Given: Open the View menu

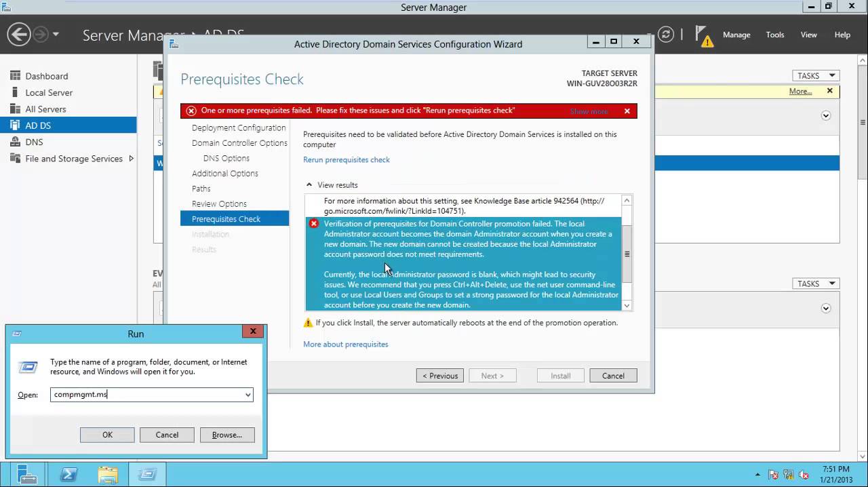Looking at the screenshot, I should (809, 35).
